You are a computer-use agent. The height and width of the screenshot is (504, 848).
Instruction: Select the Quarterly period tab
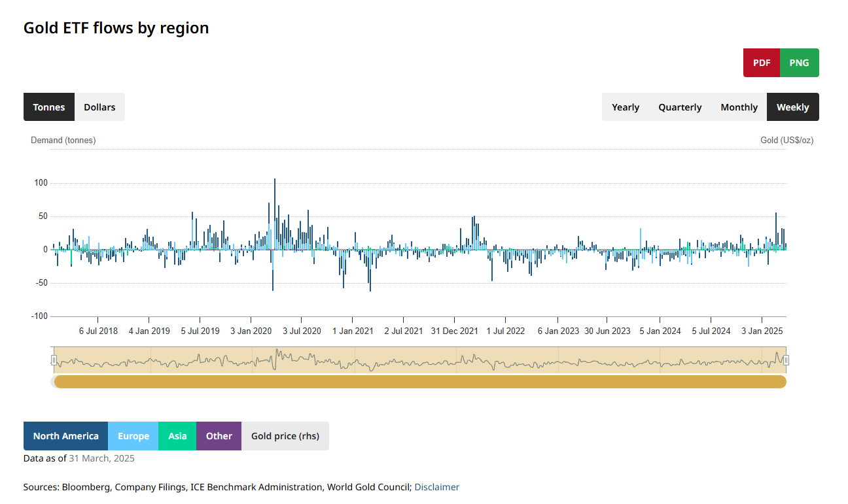point(680,107)
